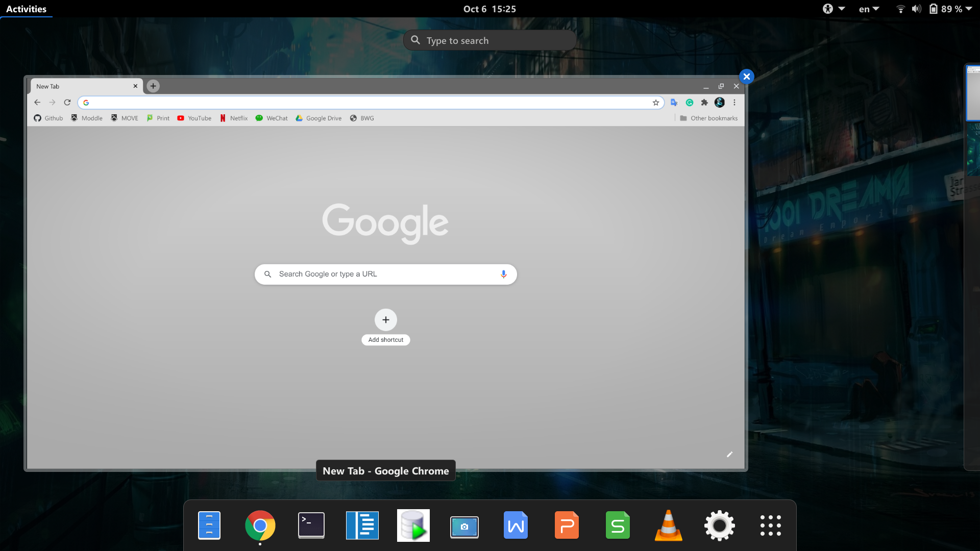Open the BWG bookmark
The width and height of the screenshot is (980, 551).
click(362, 118)
